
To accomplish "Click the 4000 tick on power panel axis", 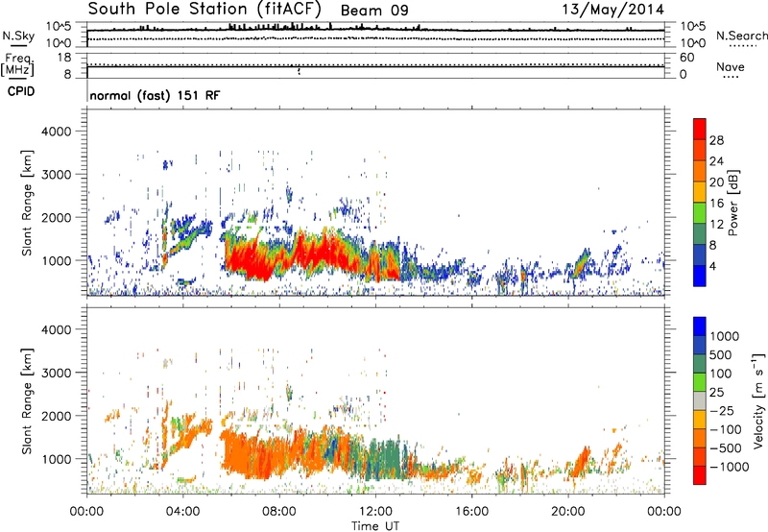I will (56, 132).
